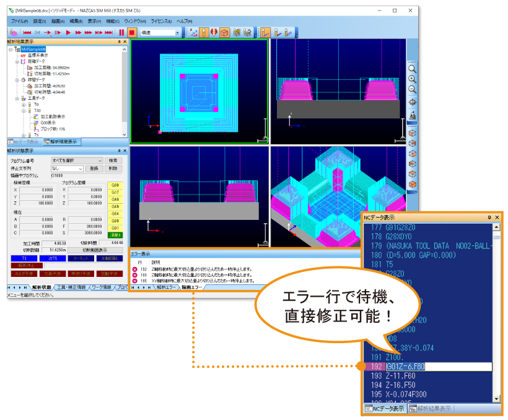
Task: Click the pan view icon on right sidebar
Action: [x=412, y=102]
